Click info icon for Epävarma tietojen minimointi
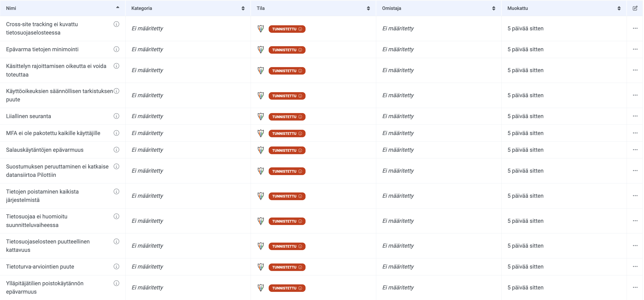This screenshot has height=300, width=644. (116, 49)
